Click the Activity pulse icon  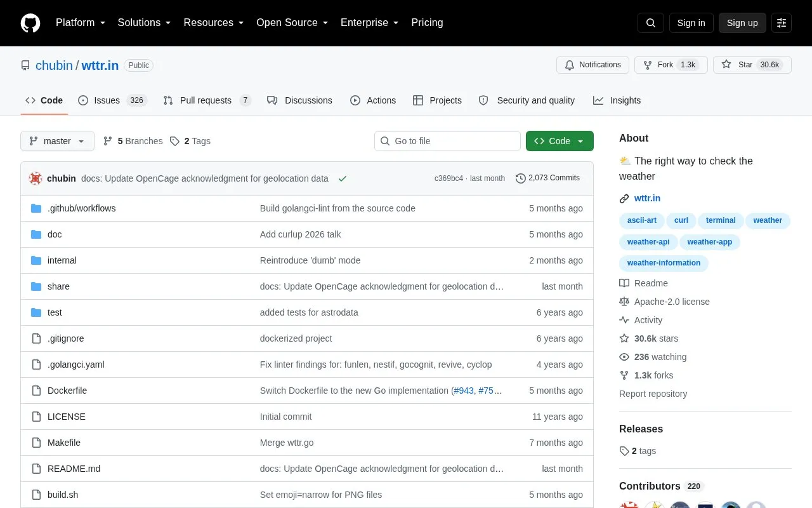[624, 320]
